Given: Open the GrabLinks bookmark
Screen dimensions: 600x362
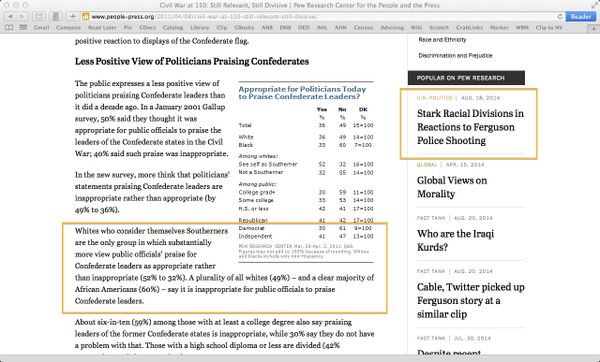Looking at the screenshot, I should 469,28.
